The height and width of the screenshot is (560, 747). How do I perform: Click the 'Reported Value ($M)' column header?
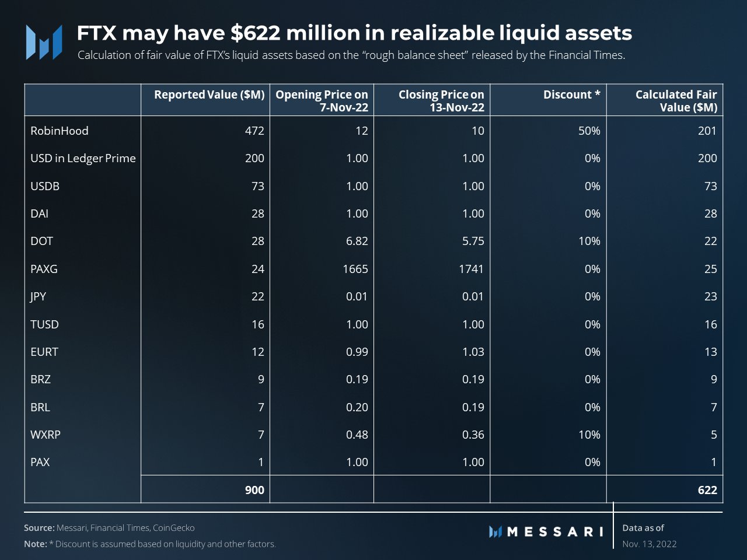pos(209,94)
